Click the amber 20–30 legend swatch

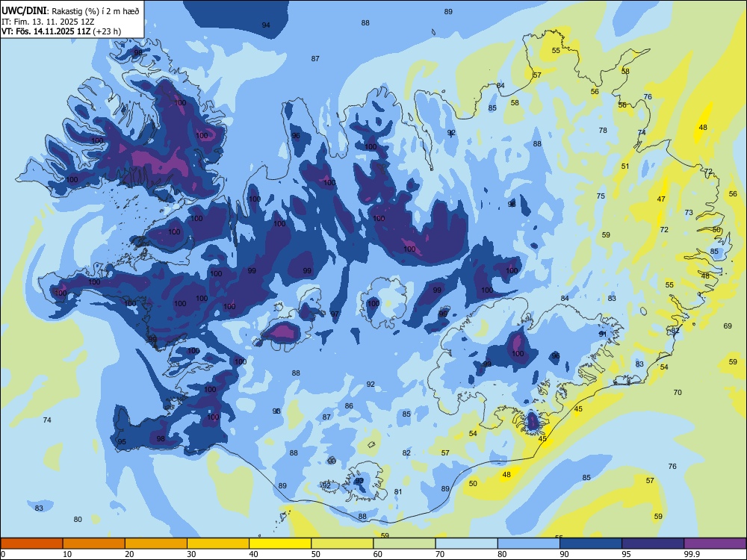point(156,544)
